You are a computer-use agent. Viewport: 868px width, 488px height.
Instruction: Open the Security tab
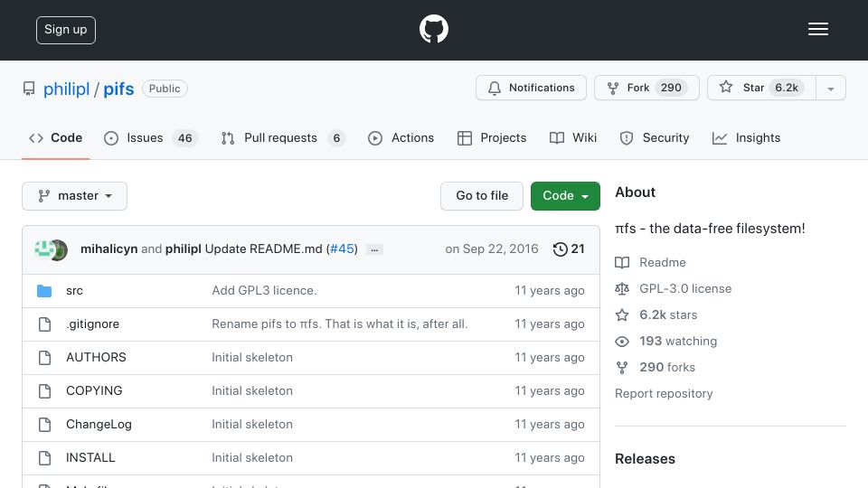[x=655, y=137]
